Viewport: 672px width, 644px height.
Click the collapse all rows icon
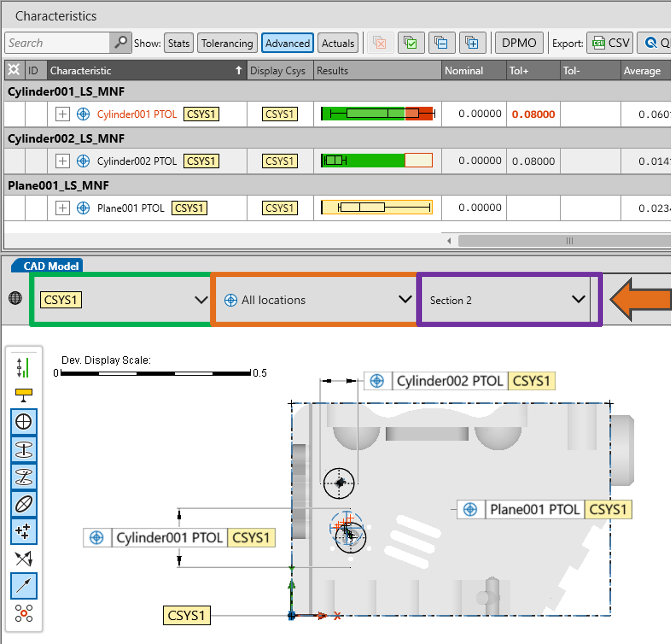click(x=441, y=43)
